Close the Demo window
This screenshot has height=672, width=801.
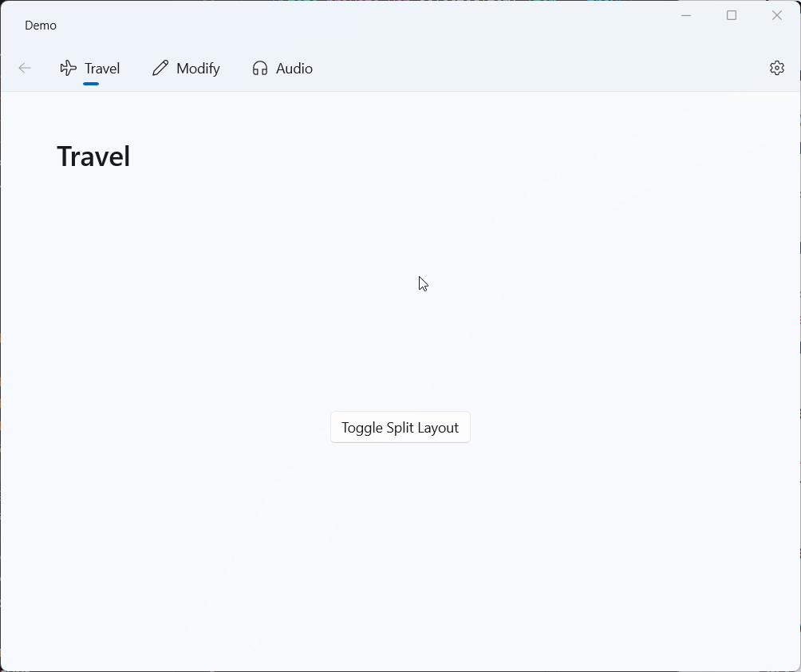pyautogui.click(x=776, y=15)
